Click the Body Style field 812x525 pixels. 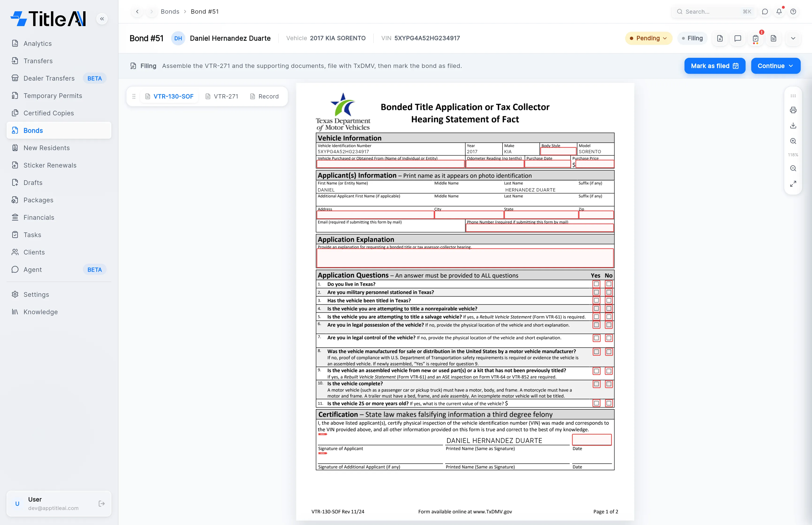[x=558, y=151]
